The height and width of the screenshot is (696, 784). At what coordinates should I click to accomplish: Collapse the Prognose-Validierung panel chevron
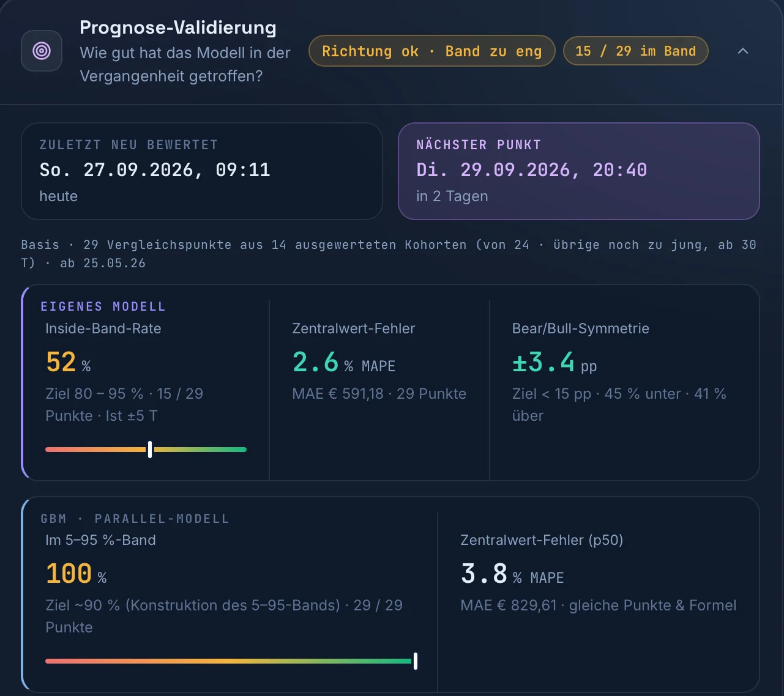[x=743, y=51]
